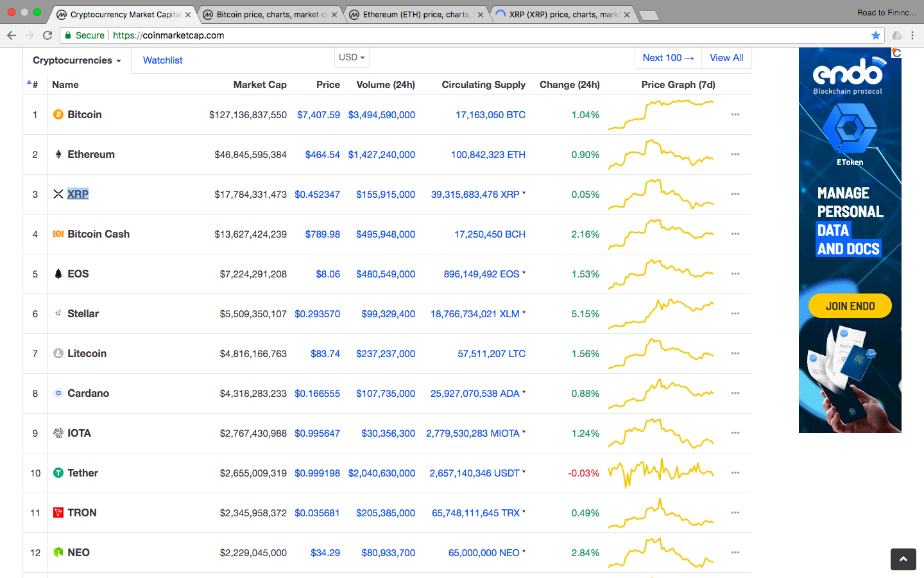The height and width of the screenshot is (578, 924).
Task: Click IOTA market cap $2,767,430,988
Action: 253,433
